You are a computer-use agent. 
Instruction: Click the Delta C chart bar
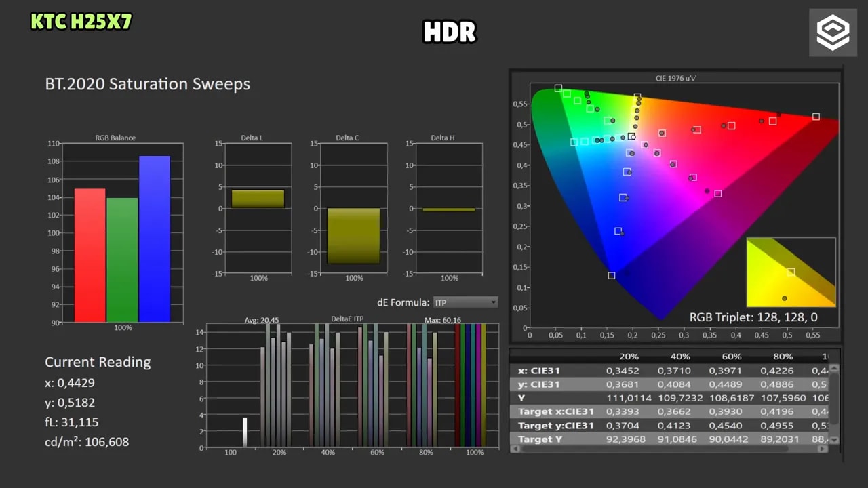353,236
